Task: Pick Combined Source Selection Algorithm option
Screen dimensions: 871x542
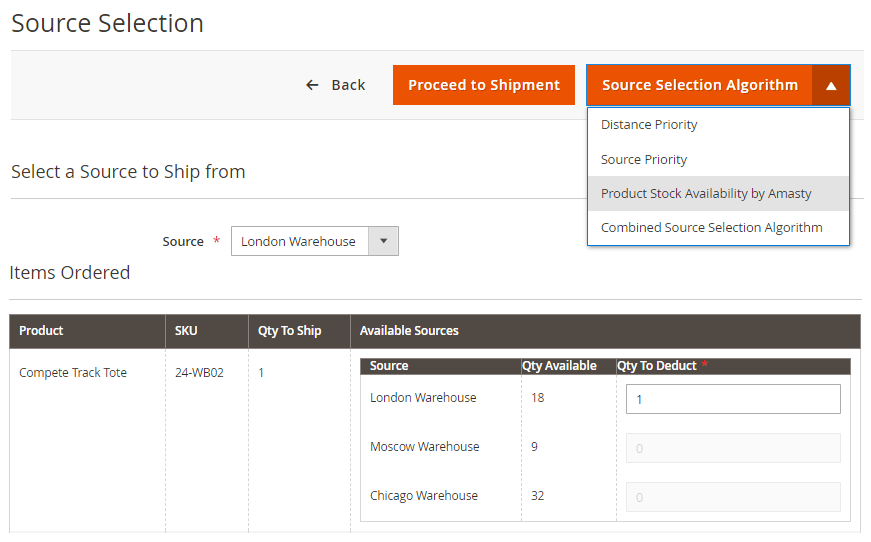Action: [712, 227]
